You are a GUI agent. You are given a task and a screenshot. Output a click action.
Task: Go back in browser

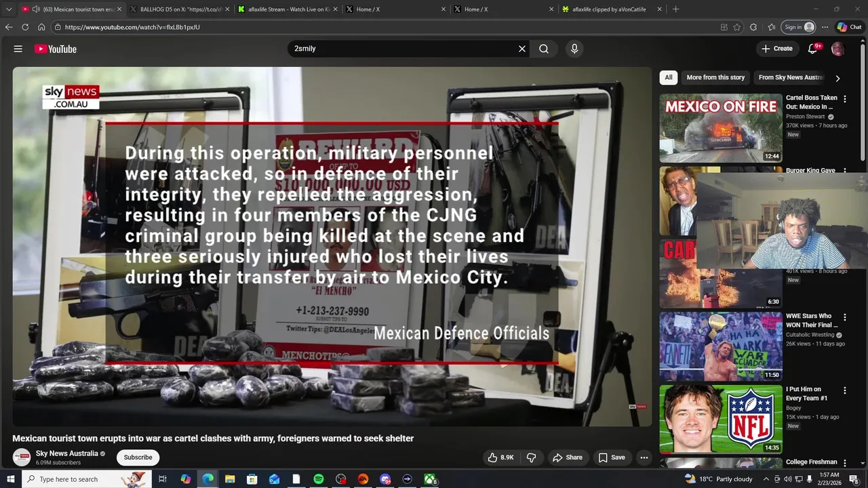point(9,27)
